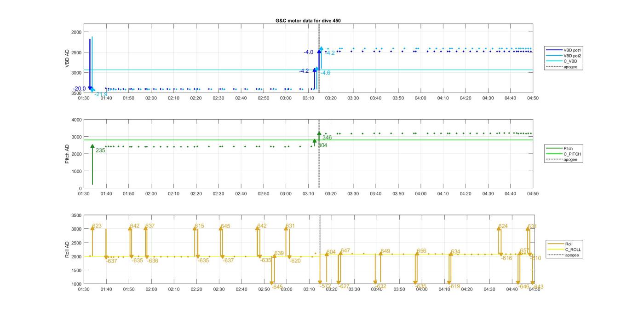This screenshot has height=319, width=644.
Task: Select the '-620' roll data label
Action: (x=295, y=261)
